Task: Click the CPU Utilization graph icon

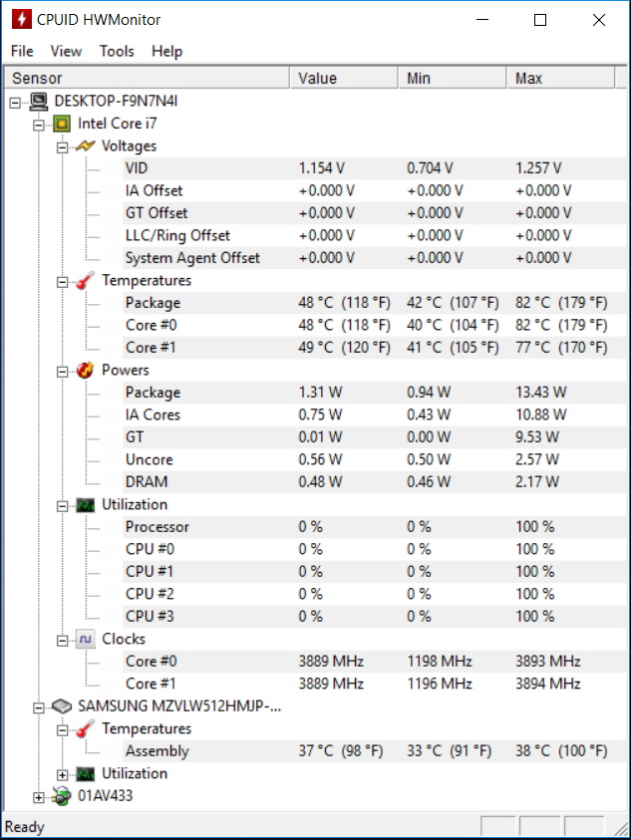Action: coord(86,504)
